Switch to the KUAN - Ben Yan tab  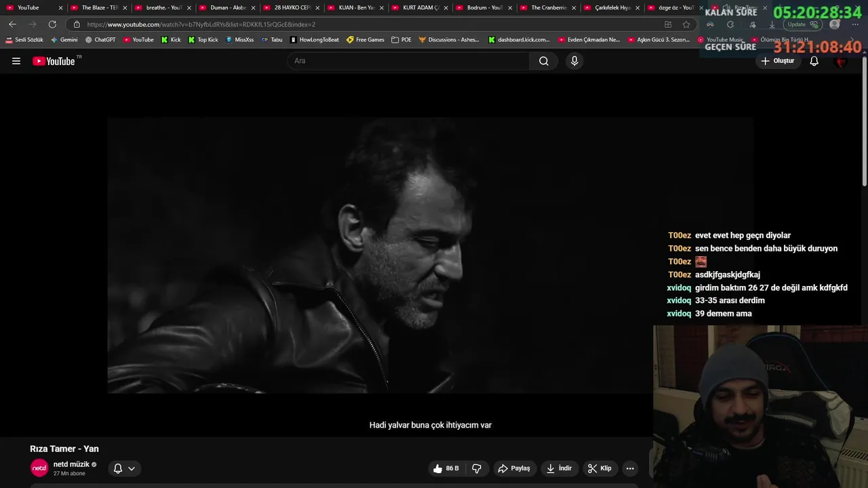pyautogui.click(x=357, y=7)
